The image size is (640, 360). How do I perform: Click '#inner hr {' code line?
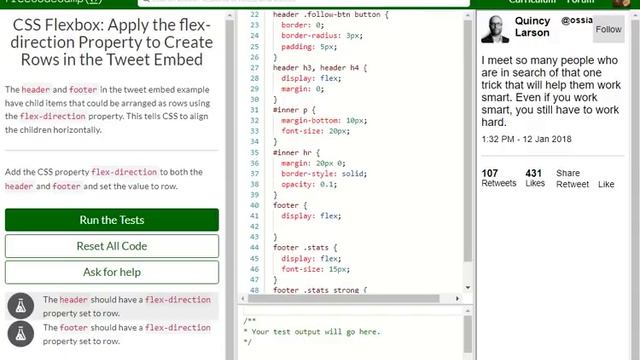tap(296, 153)
